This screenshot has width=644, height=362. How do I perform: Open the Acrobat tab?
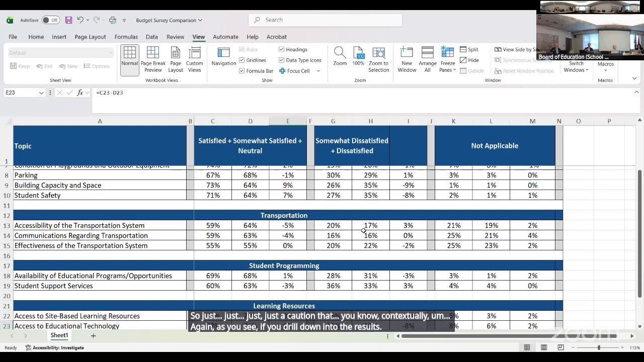coord(277,37)
